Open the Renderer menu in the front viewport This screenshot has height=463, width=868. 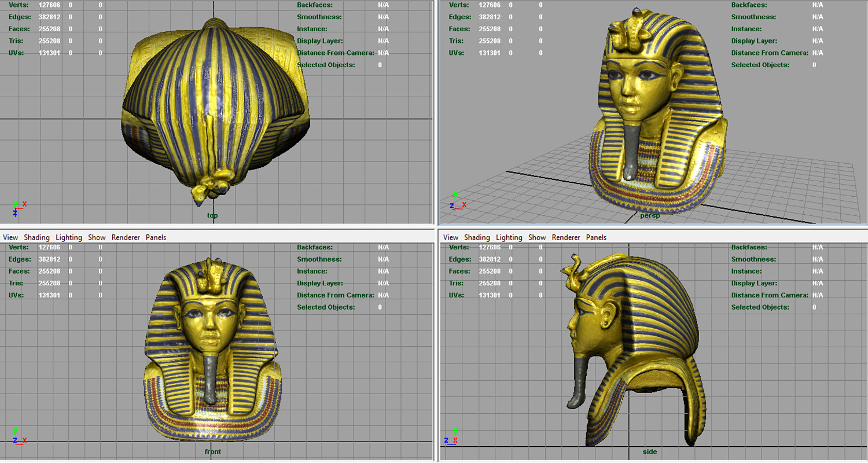pos(126,237)
